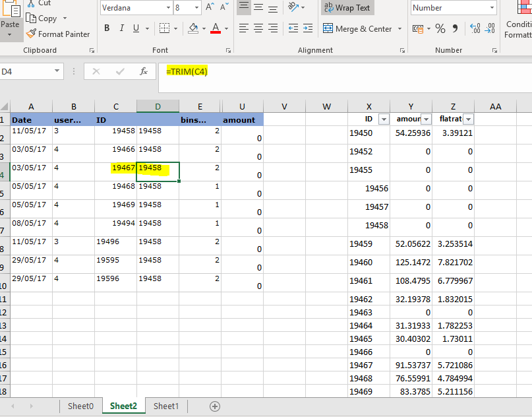Increase indent icon
The height and width of the screenshot is (417, 532).
[308, 28]
